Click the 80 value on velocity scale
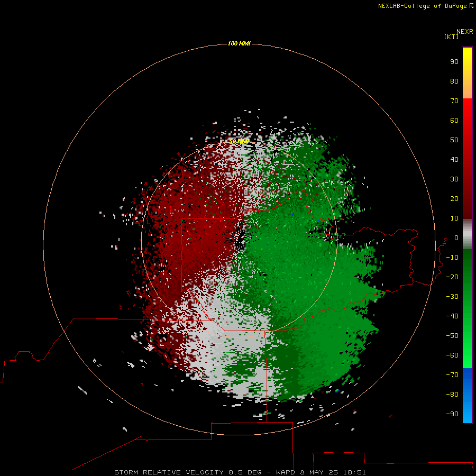The image size is (476, 476). pyautogui.click(x=454, y=81)
